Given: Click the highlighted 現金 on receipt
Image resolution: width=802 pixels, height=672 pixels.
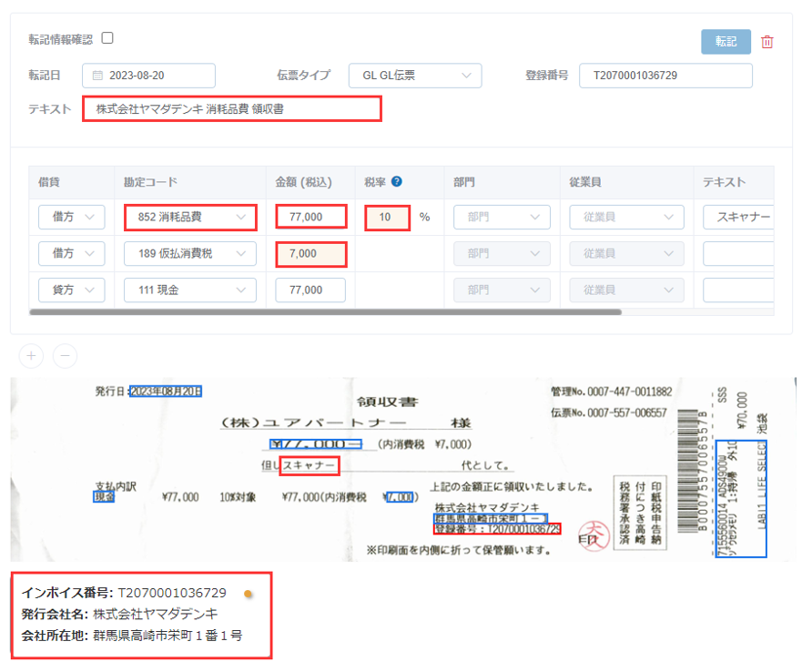Looking at the screenshot, I should coord(104,496).
